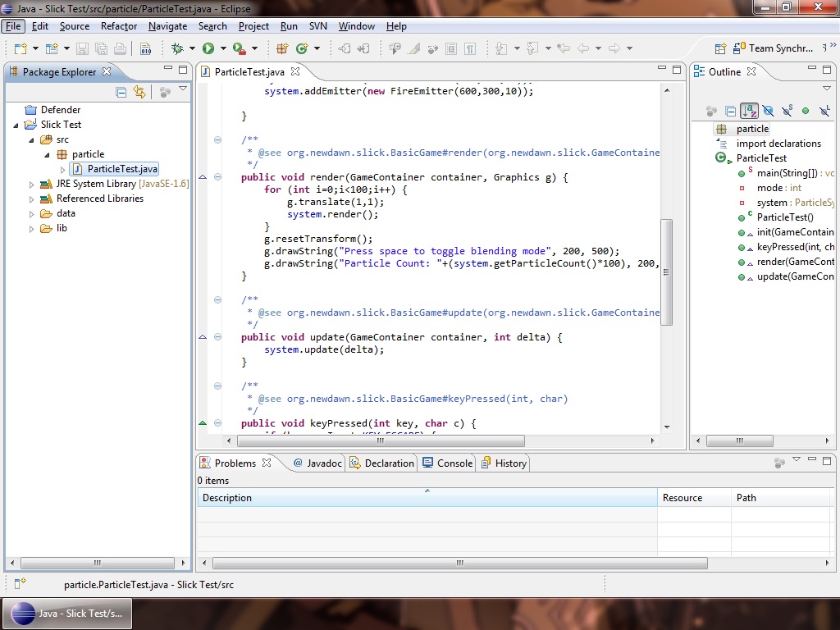Viewport: 840px width, 630px height.
Task: Click the New Java Package icon
Action: tap(282, 48)
